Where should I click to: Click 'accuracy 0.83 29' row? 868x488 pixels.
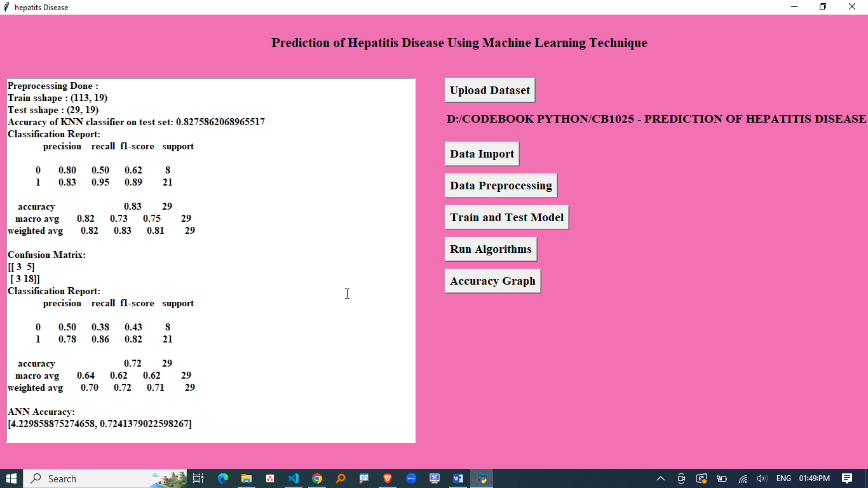click(95, 207)
